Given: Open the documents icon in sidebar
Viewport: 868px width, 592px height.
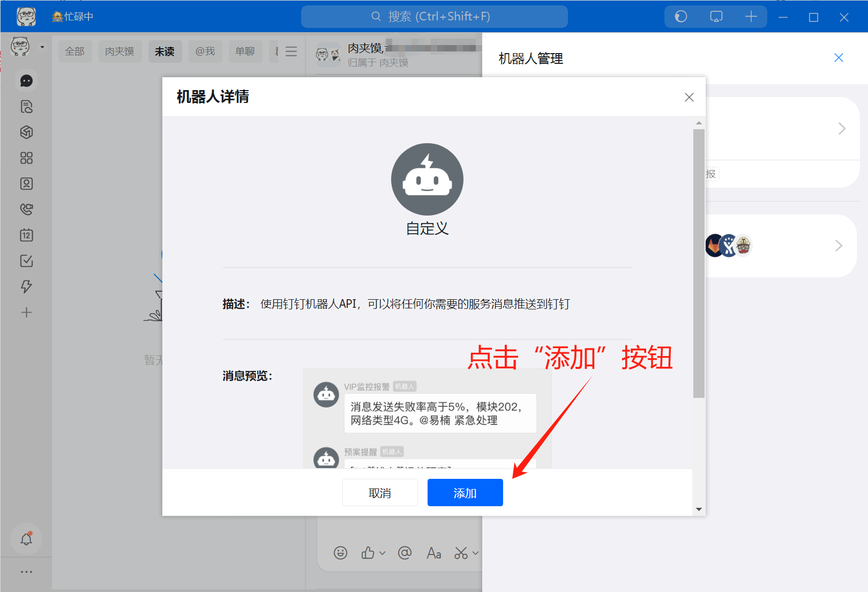Looking at the screenshot, I should (26, 107).
